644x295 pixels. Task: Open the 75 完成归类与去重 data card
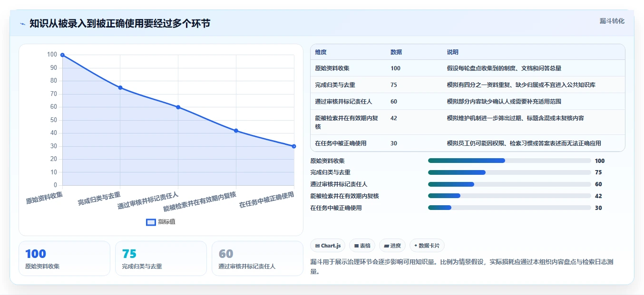(161, 258)
